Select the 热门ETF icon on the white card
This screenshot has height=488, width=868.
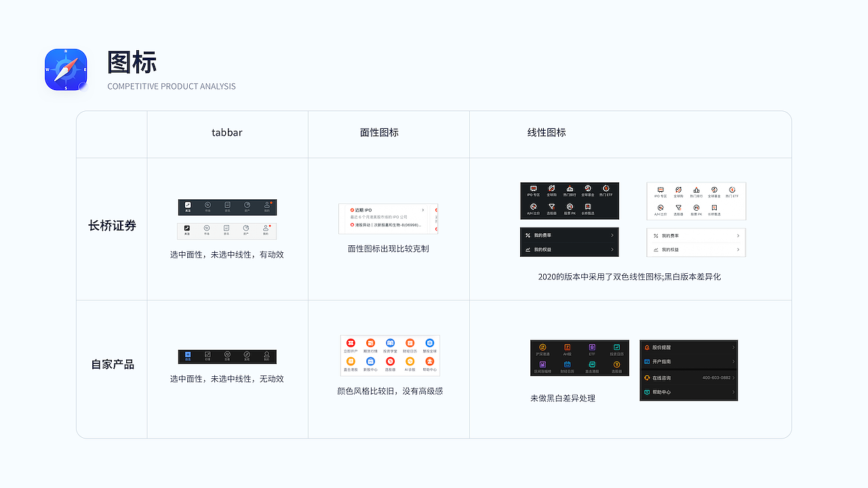[x=732, y=190]
